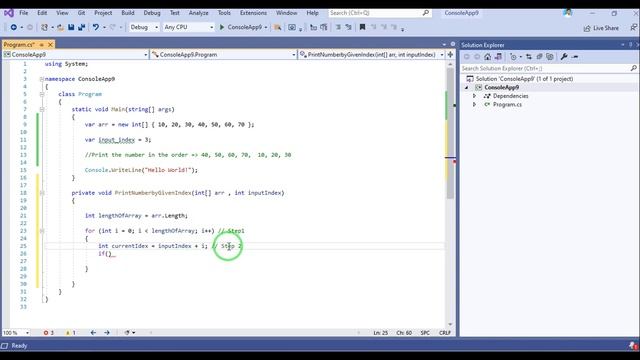The width and height of the screenshot is (640, 360).
Task: Close the Program.cs tab
Action: pyautogui.click(x=50, y=44)
